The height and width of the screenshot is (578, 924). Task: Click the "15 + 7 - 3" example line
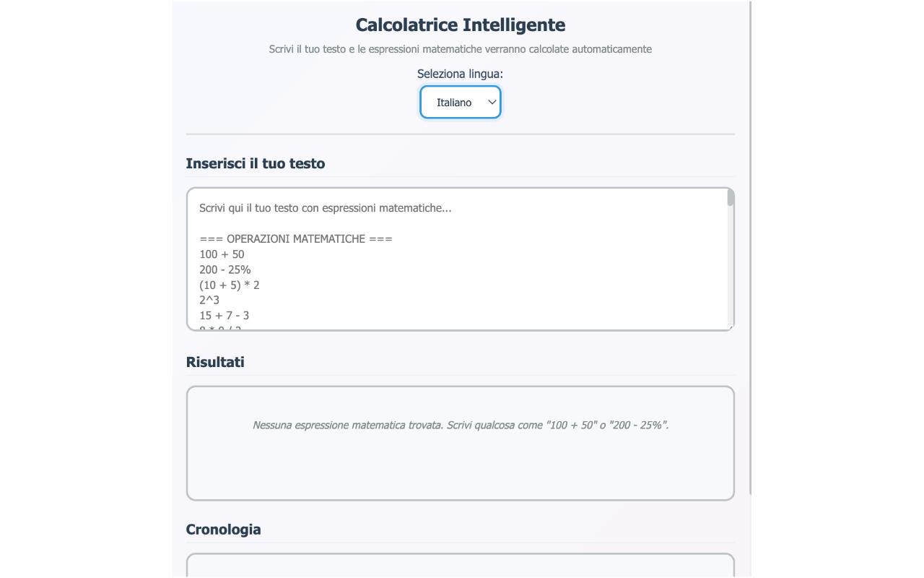(x=225, y=315)
